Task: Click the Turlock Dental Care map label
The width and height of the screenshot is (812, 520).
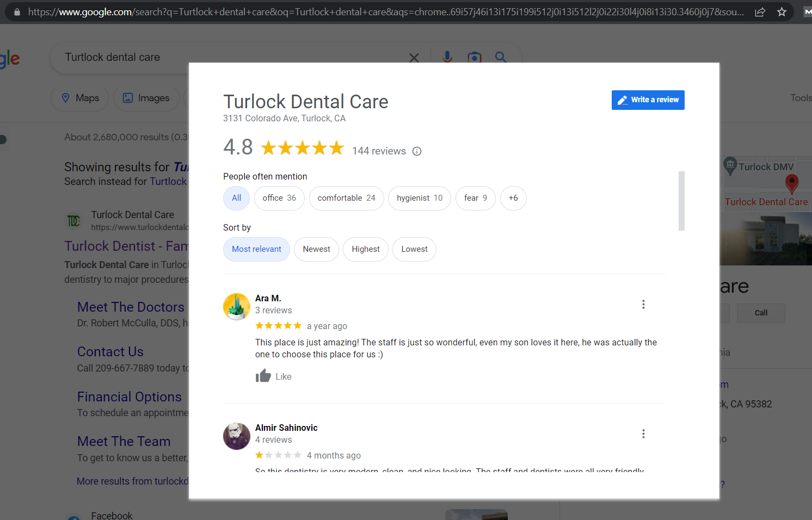Action: [x=766, y=202]
